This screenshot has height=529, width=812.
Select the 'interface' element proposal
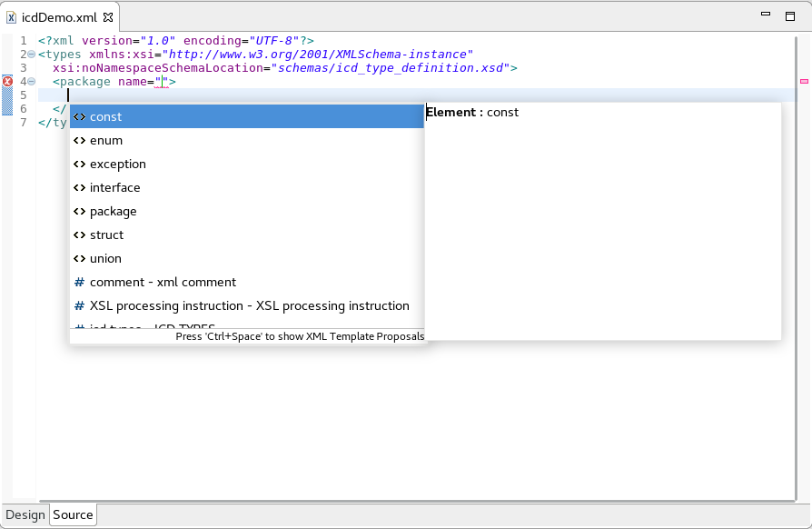pos(114,188)
